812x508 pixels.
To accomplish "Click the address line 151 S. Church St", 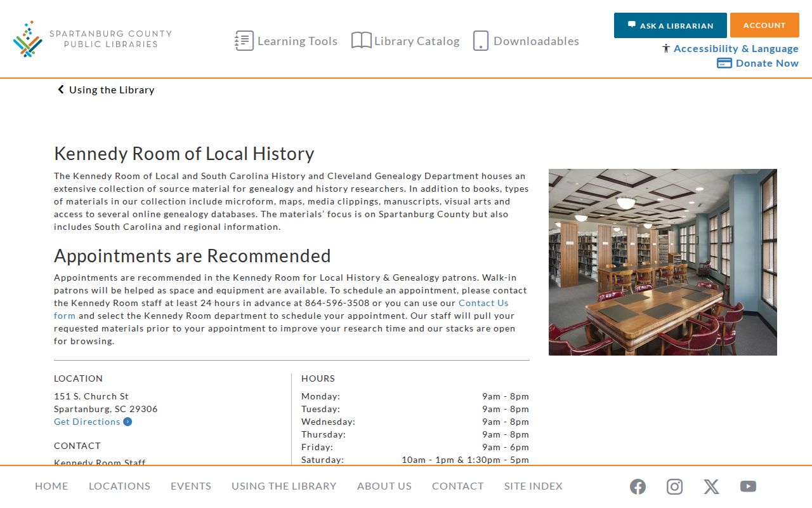I will (x=91, y=396).
